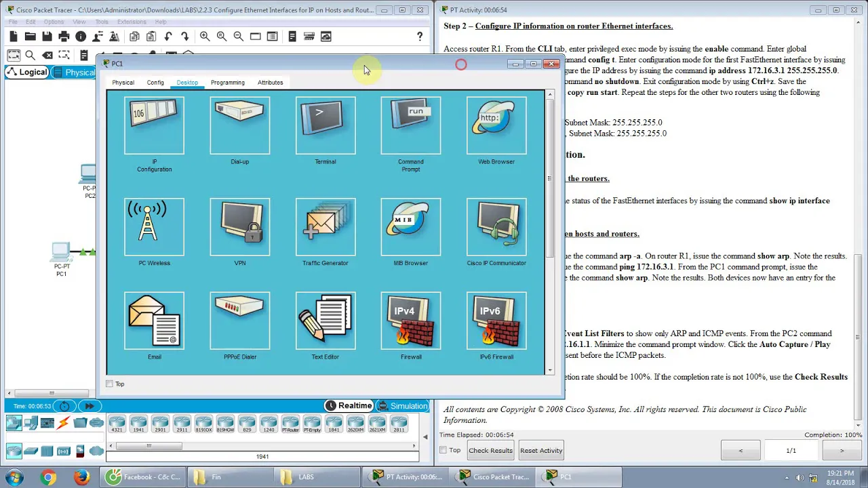This screenshot has width=868, height=488.
Task: Switch to Physical workspace view
Action: pos(74,73)
